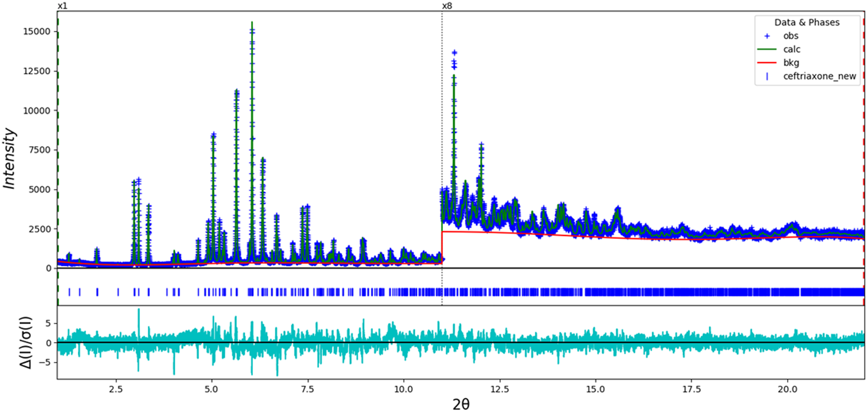Click the 10.0 tick label on x-axis

coord(403,389)
